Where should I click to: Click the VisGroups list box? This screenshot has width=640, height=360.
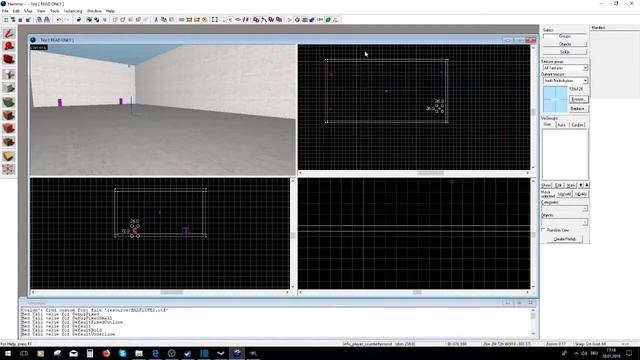[x=565, y=154]
